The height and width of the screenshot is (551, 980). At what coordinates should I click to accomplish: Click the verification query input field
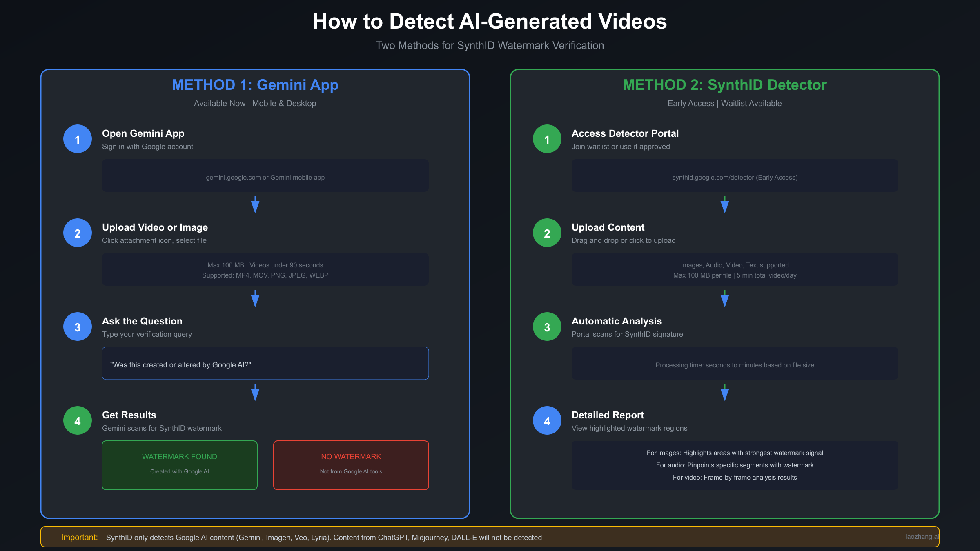coord(265,363)
